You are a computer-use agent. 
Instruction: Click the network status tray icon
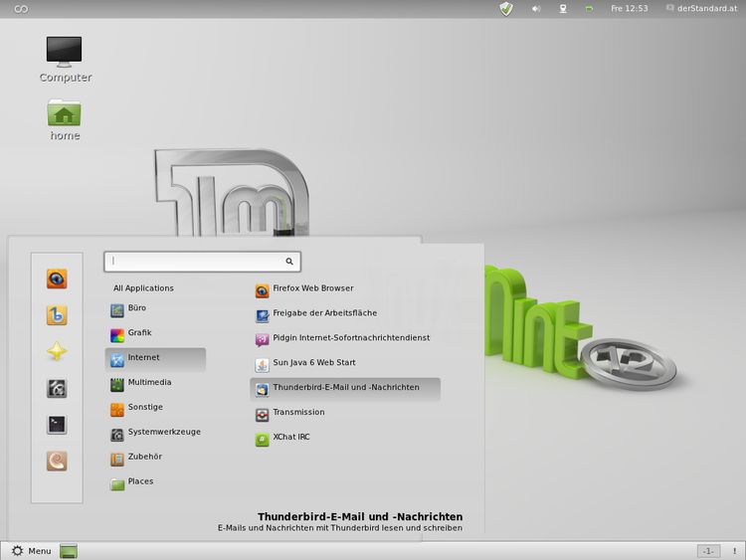562,9
